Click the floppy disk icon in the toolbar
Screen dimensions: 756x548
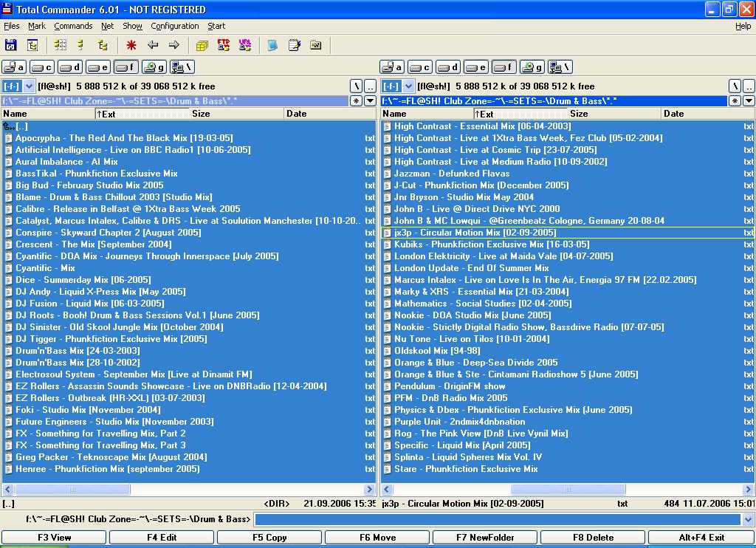pos(11,45)
